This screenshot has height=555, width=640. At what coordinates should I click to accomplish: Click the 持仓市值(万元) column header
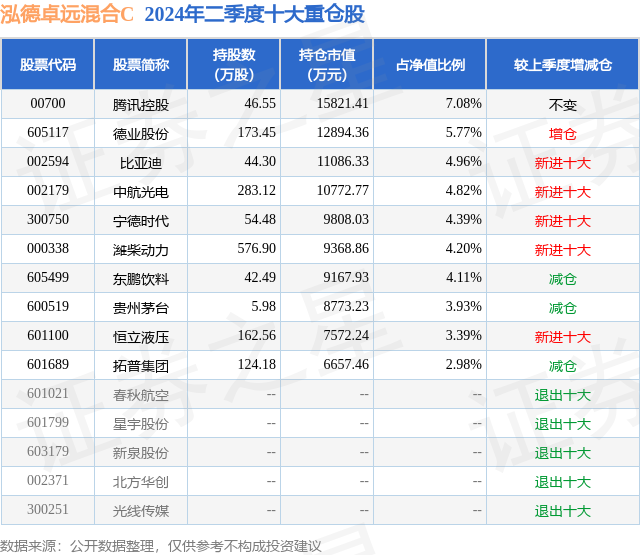tap(327, 64)
